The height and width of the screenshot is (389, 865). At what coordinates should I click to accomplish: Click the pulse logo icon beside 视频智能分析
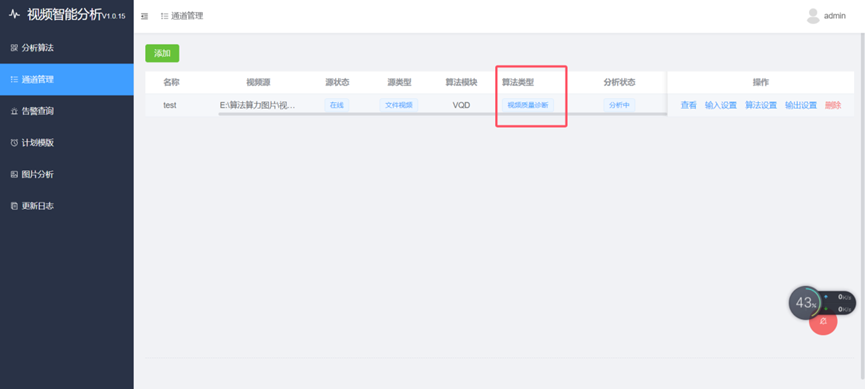[x=15, y=14]
